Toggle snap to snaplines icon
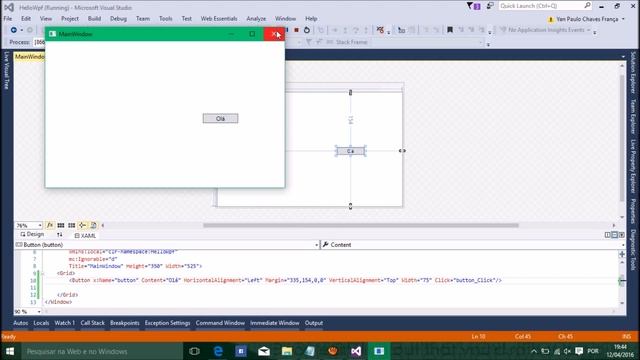The width and height of the screenshot is (640, 360). [82, 225]
